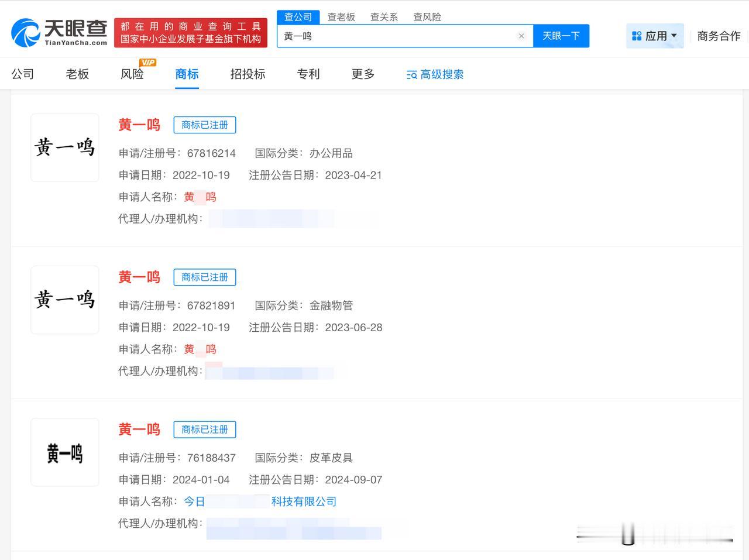749x560 pixels.
Task: Select the 查公司 search tab
Action: (x=298, y=17)
